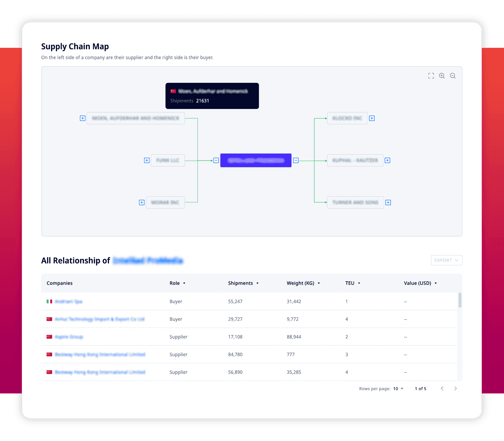Image resolution: width=504 pixels, height=441 pixels.
Task: Click the shipments value 84,780
Action: 235,354
